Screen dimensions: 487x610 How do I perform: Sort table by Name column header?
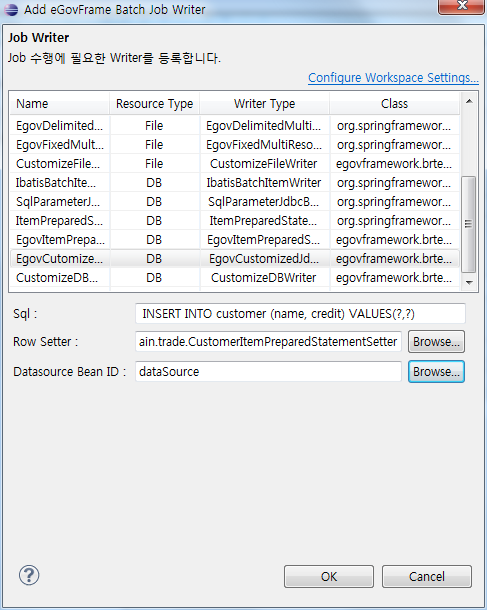60,103
